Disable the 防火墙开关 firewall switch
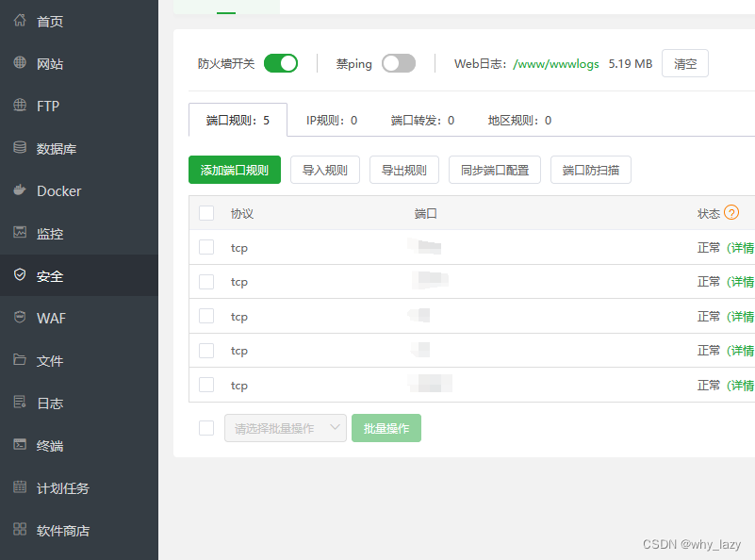Viewport: 755px width, 560px height. (x=282, y=63)
